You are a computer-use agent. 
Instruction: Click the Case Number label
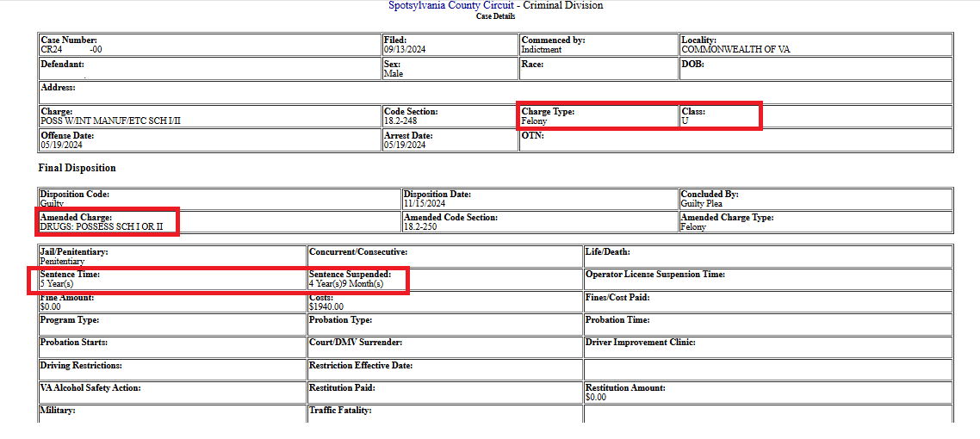pos(69,40)
